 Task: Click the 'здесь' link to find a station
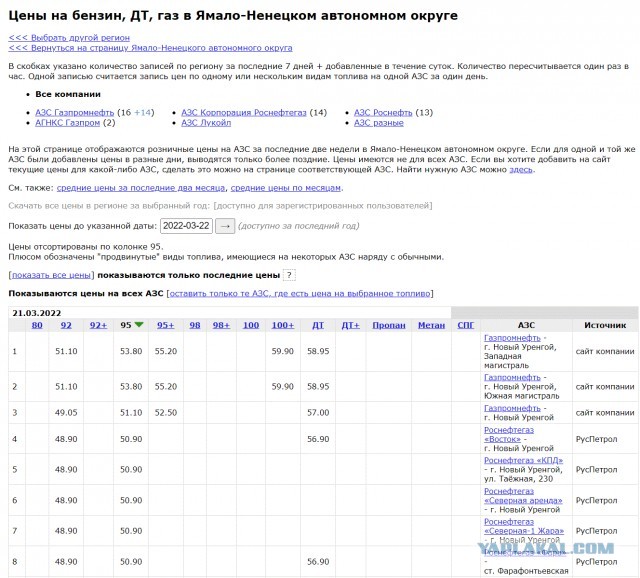pyautogui.click(x=521, y=169)
